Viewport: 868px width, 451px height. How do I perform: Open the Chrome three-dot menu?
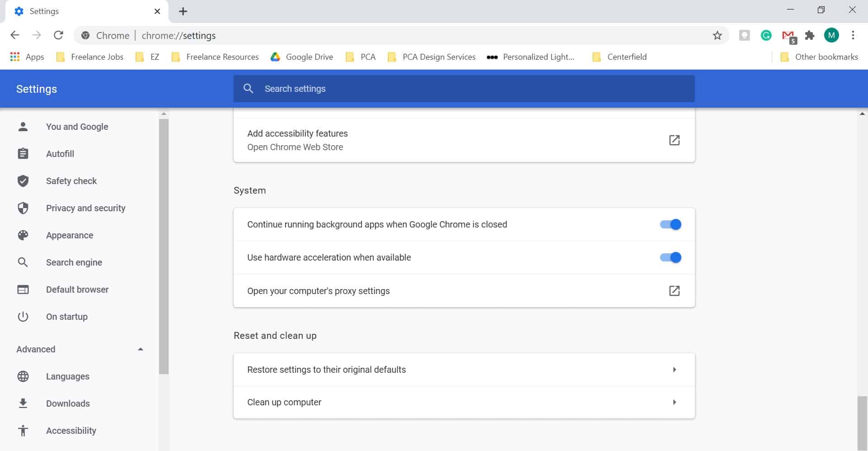[854, 35]
